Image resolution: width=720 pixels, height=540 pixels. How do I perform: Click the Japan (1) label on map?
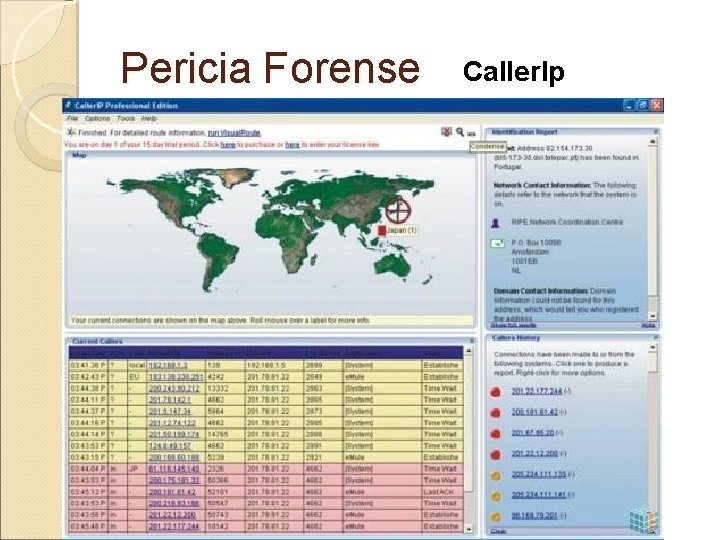click(x=401, y=230)
